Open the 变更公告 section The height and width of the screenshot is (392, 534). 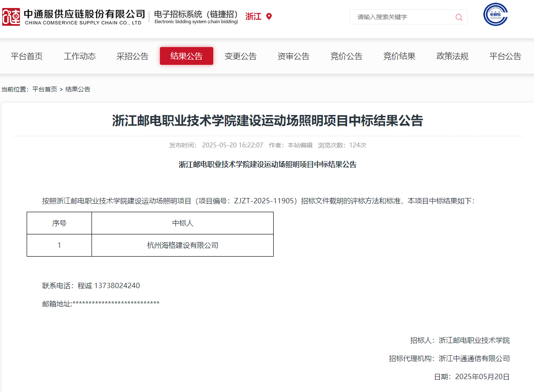click(240, 56)
